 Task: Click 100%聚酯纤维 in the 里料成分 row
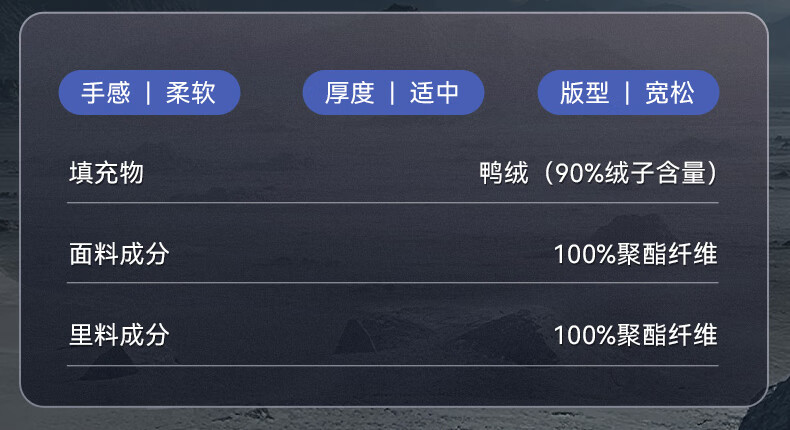(635, 334)
